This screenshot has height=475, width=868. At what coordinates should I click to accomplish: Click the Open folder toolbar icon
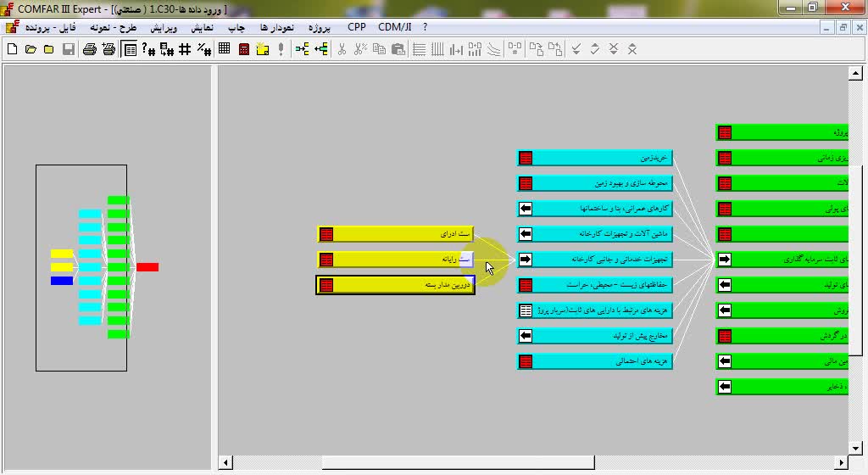(x=31, y=49)
